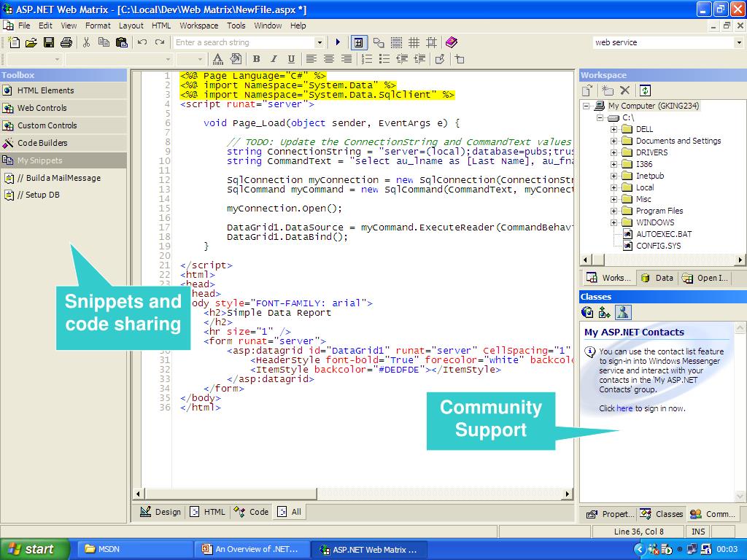Collapse the My Computer tree node
This screenshot has height=560, width=747.
587,106
